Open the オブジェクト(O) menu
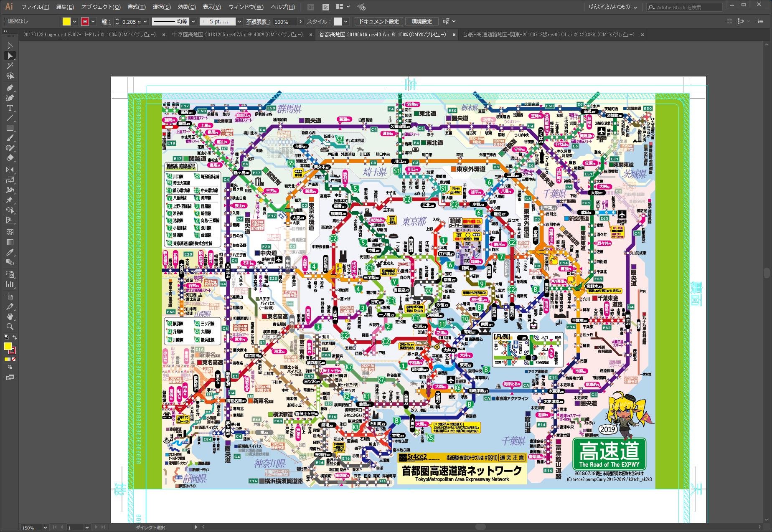 [101, 7]
